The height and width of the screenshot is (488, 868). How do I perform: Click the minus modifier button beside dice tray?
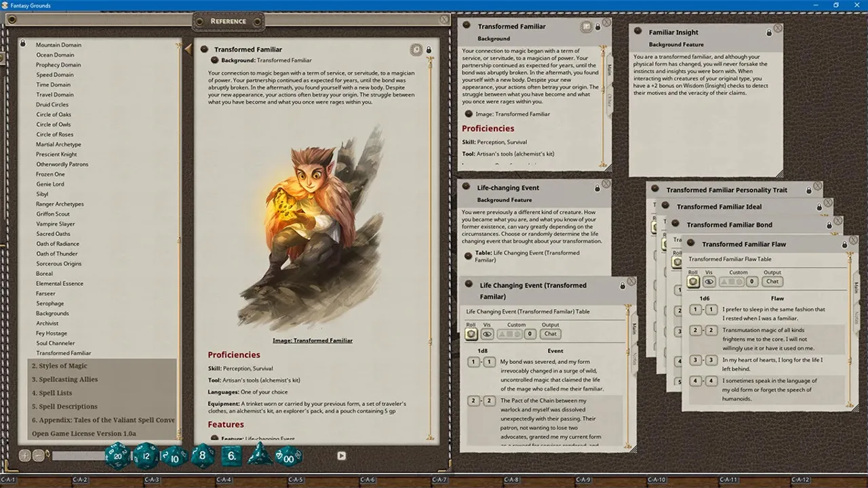click(39, 455)
